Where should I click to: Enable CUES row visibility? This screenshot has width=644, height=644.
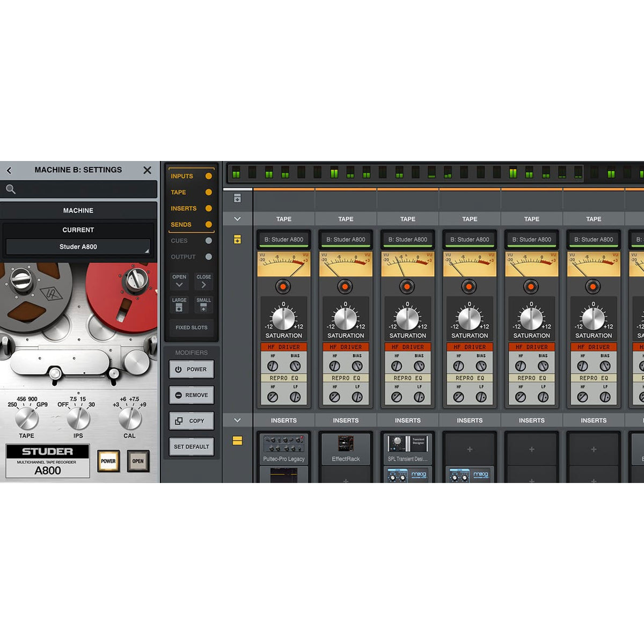pos(208,241)
